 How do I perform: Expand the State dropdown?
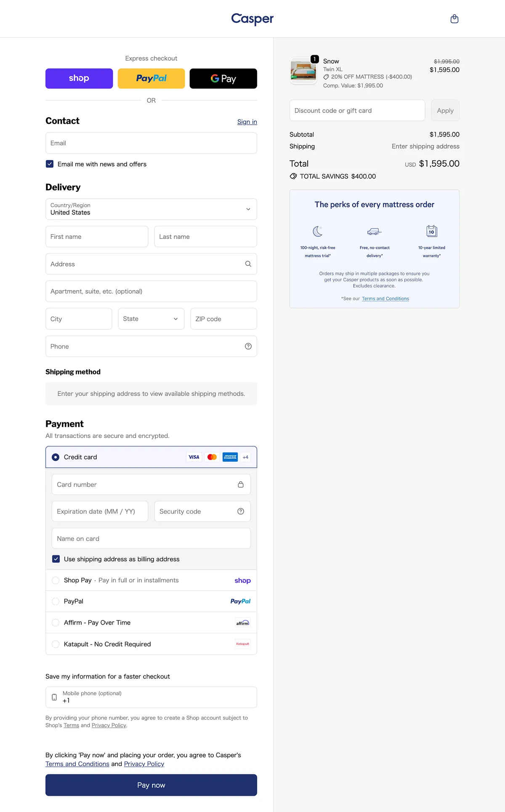click(x=151, y=319)
